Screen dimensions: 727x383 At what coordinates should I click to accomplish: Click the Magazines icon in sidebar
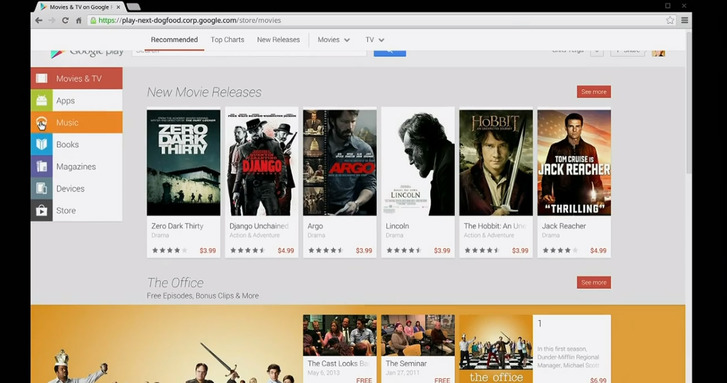(42, 166)
